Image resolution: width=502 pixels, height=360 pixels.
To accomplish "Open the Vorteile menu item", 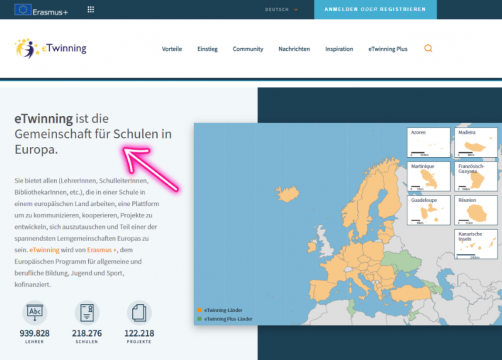I will [x=172, y=49].
